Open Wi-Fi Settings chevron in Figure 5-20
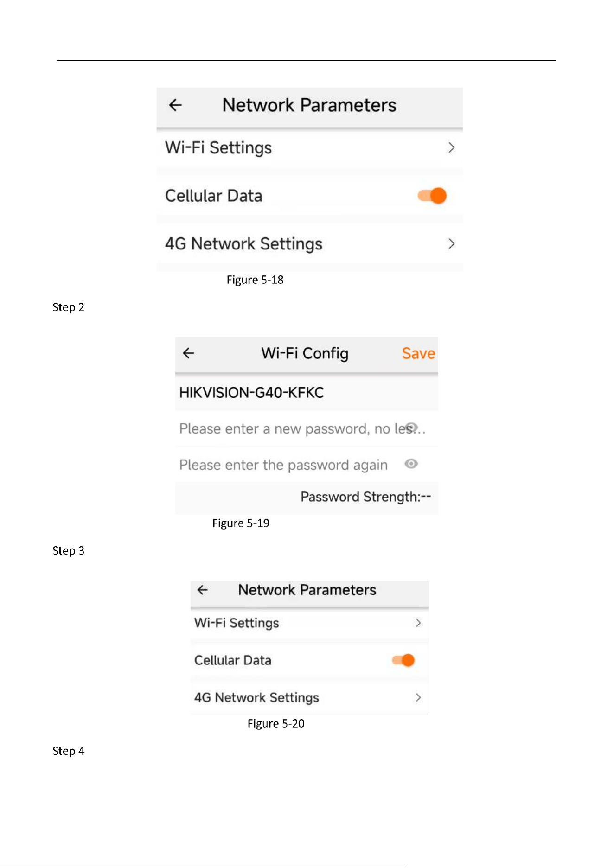The width and height of the screenshot is (614, 868). point(418,623)
